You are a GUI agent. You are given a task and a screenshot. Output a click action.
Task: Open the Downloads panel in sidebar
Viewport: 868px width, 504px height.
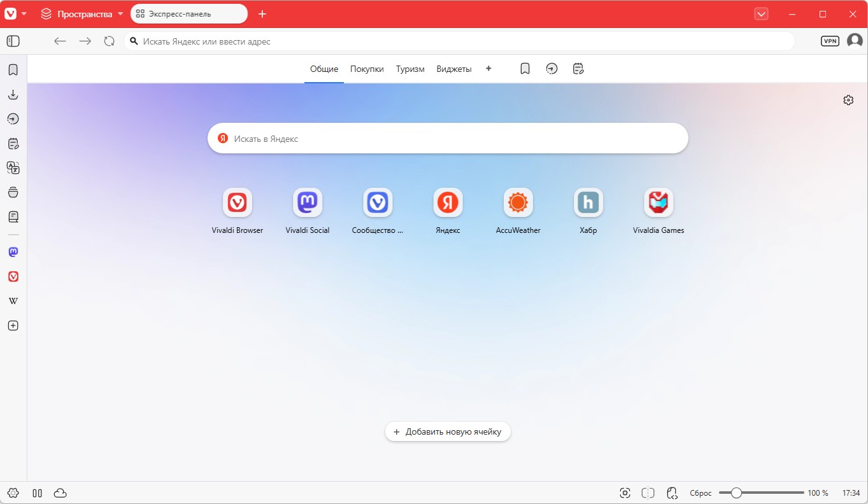point(13,95)
